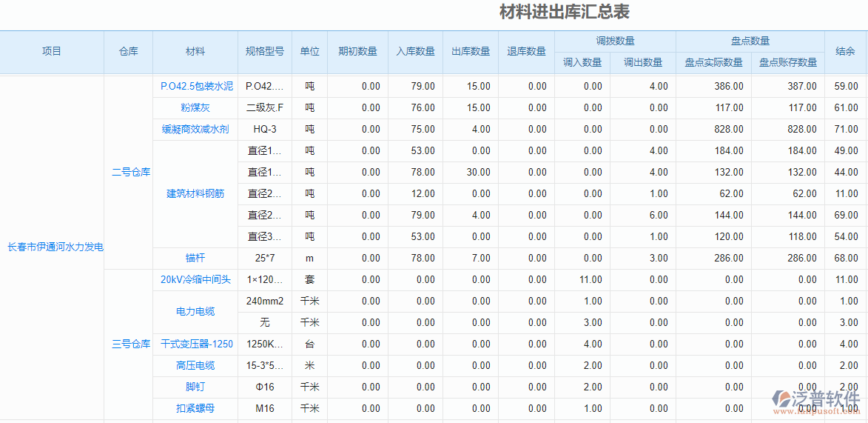Select the 828.00 盘点实际数量 cell

pyautogui.click(x=713, y=129)
